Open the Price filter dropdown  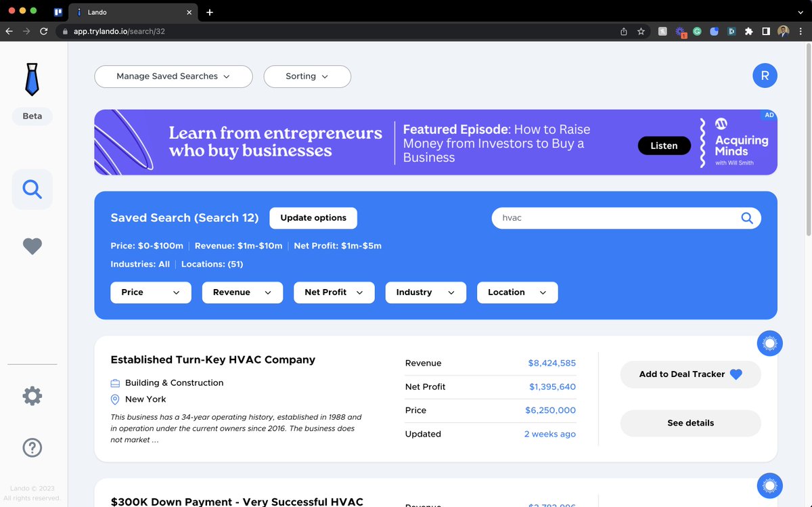point(151,292)
